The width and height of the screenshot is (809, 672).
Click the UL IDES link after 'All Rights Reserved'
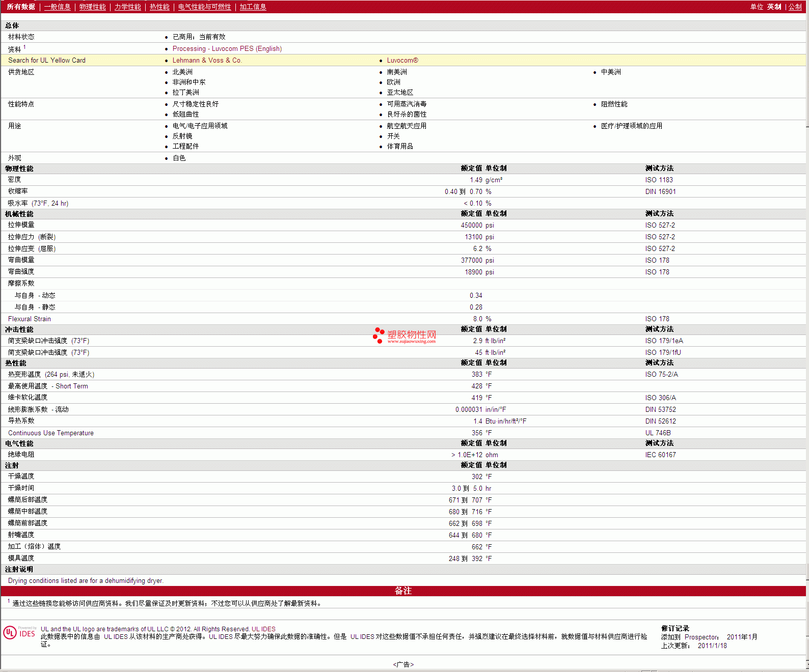coord(263,629)
